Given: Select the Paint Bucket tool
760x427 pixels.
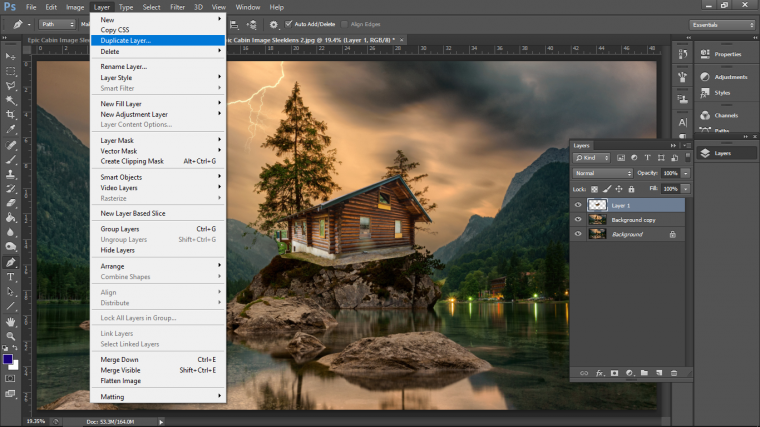Looking at the screenshot, I should [x=10, y=218].
